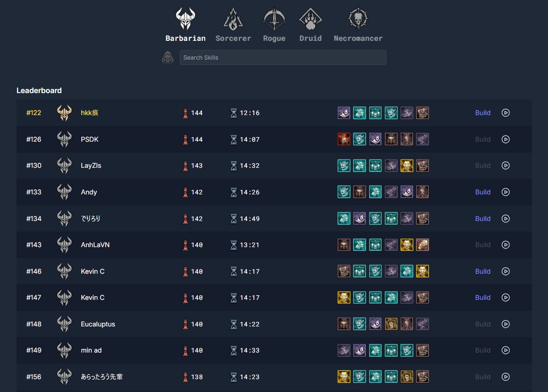Play the run video for hkk痕
This screenshot has width=548, height=392.
(x=505, y=113)
